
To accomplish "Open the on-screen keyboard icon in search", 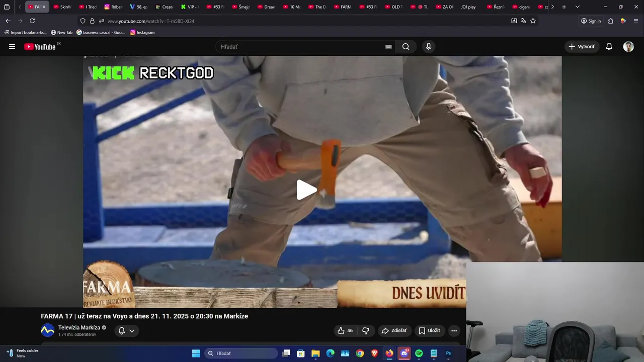I will point(388,47).
